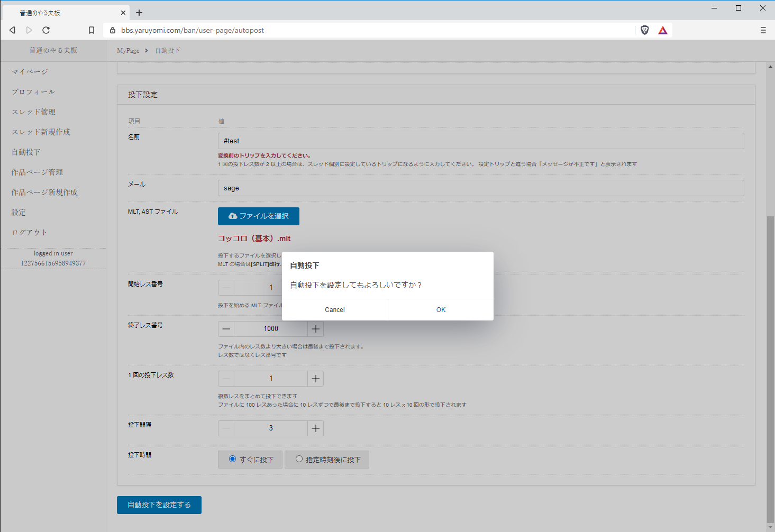
Task: Go back using the browser back arrow
Action: (x=13, y=30)
